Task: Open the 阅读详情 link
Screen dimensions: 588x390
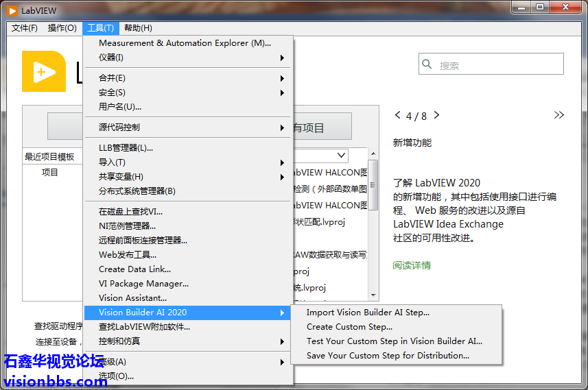Action: [412, 265]
